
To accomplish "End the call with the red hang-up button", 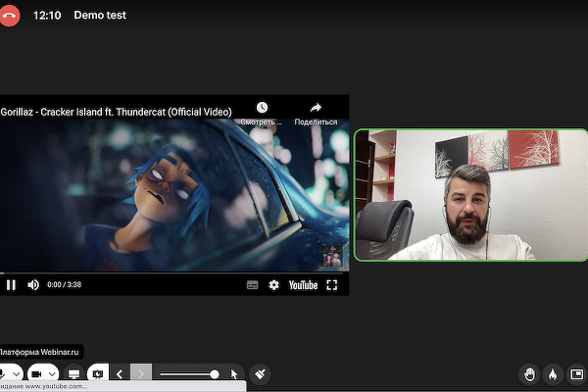I will (10, 15).
